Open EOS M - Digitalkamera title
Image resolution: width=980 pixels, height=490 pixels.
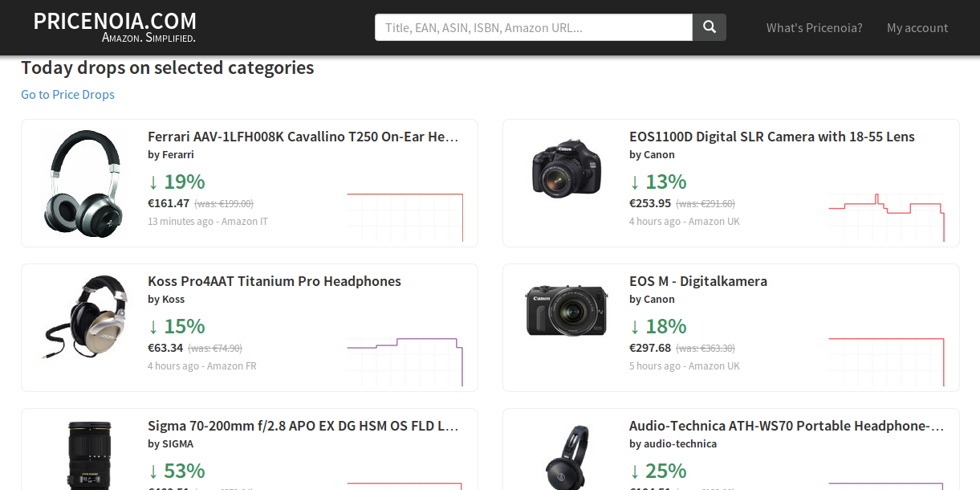(x=698, y=281)
